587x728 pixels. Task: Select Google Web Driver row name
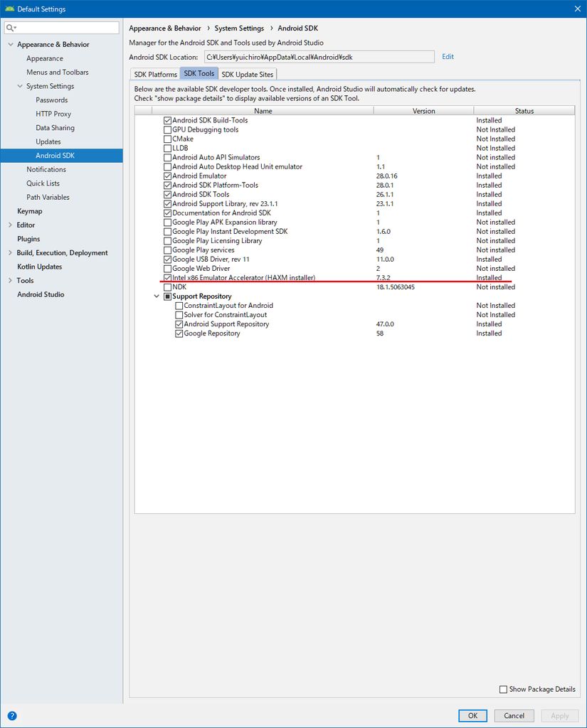point(201,269)
